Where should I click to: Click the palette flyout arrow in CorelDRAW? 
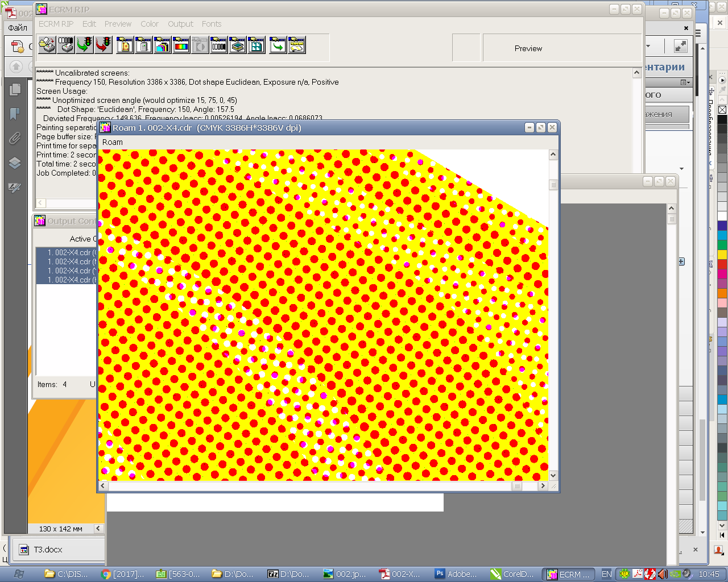click(x=722, y=80)
